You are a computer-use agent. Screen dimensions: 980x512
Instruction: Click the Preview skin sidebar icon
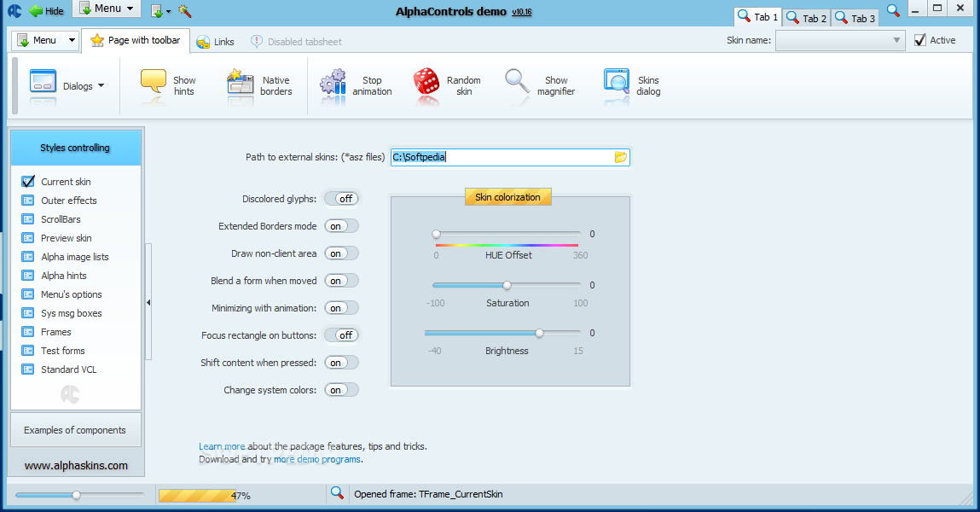[28, 238]
